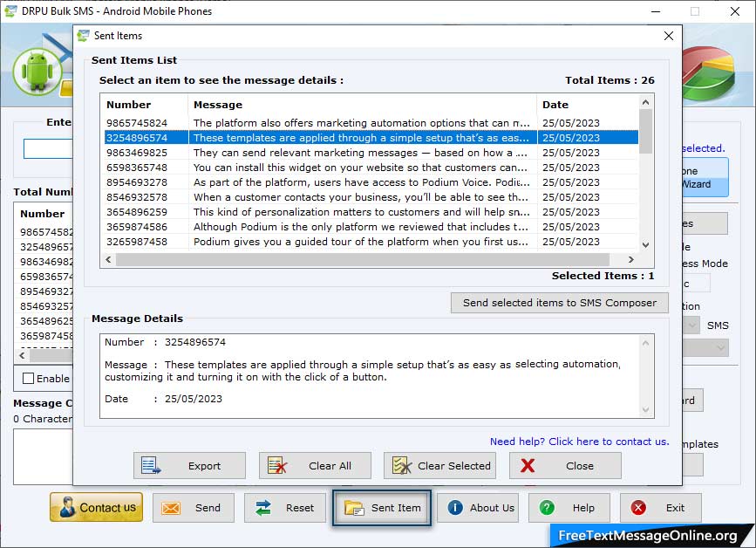This screenshot has height=548, width=756.
Task: Click the Message Details text box
Action: tap(377, 376)
